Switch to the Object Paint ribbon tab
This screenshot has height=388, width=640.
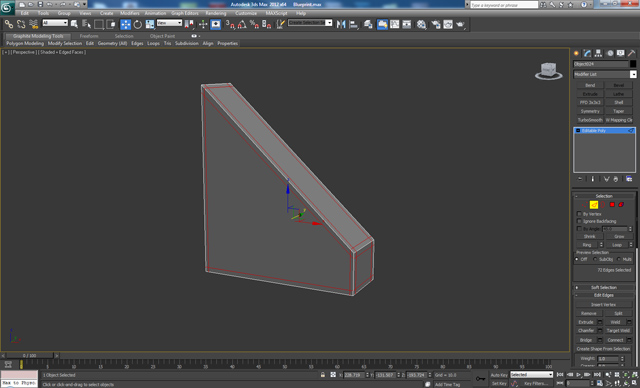[162, 36]
